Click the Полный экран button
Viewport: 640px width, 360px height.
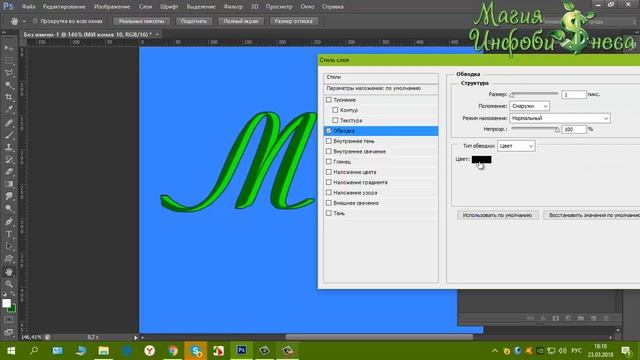click(x=240, y=21)
